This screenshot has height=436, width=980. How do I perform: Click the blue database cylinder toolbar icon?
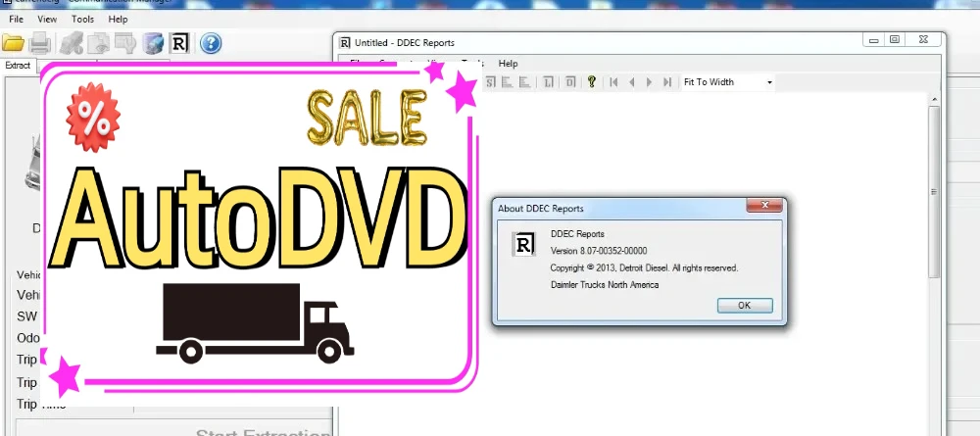153,43
